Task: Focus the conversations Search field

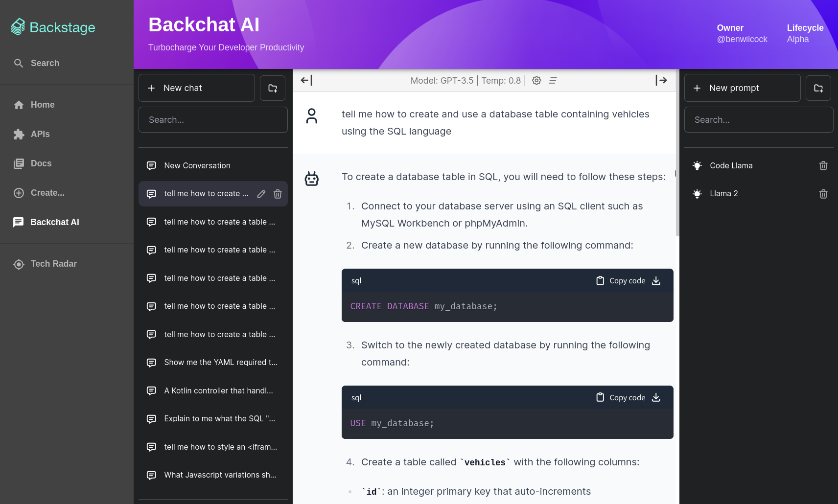Action: [213, 120]
